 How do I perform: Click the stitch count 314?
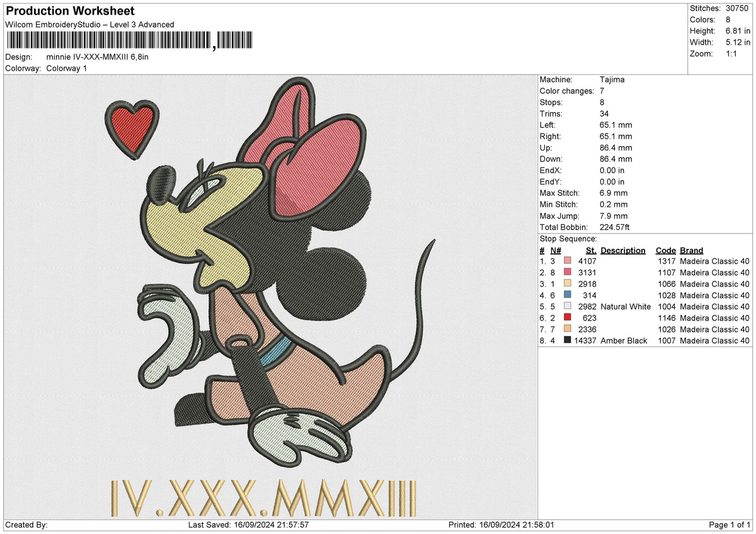(x=590, y=295)
